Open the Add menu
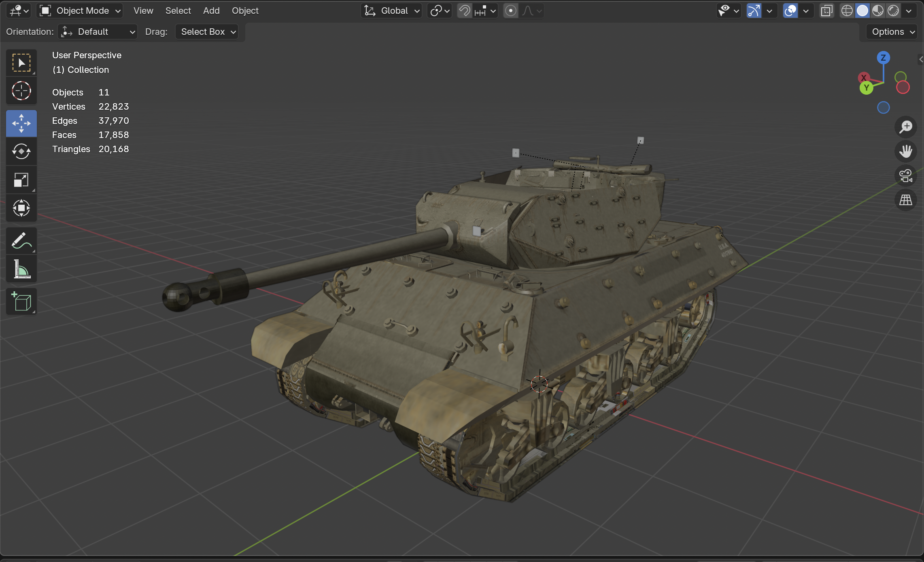Image resolution: width=924 pixels, height=562 pixels. pyautogui.click(x=211, y=11)
